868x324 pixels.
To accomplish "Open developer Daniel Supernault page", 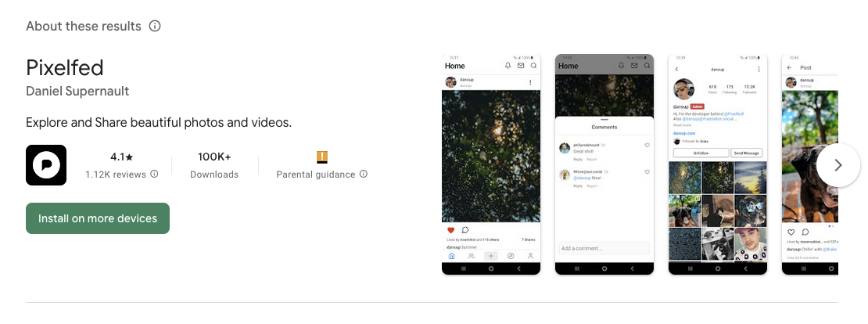I will point(77,91).
